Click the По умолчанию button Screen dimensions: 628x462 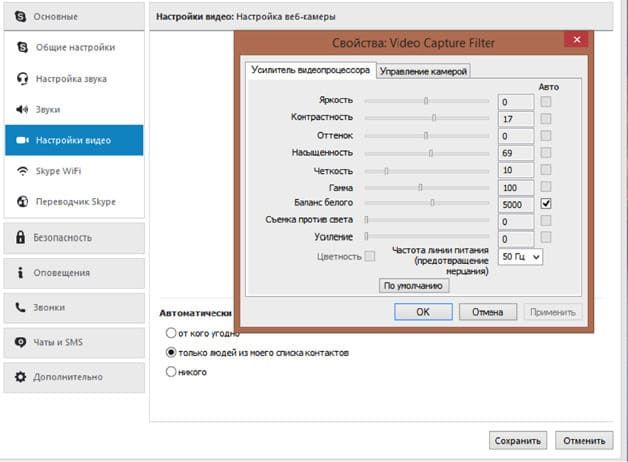414,286
